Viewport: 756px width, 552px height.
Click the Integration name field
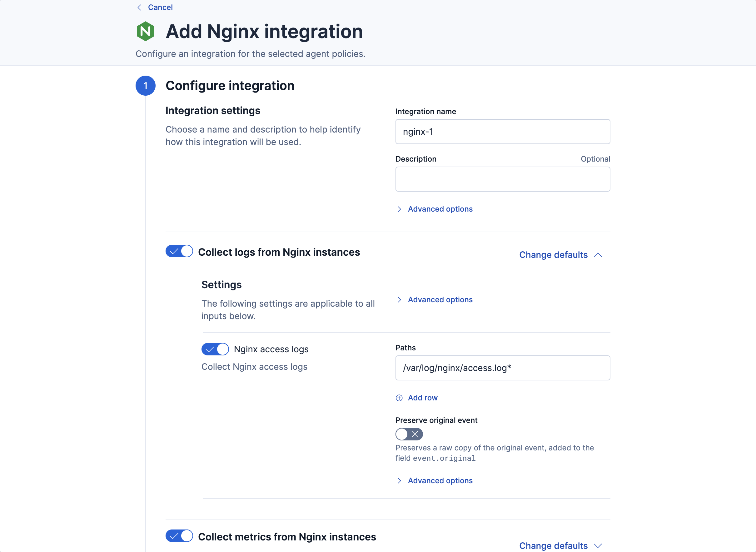[503, 132]
